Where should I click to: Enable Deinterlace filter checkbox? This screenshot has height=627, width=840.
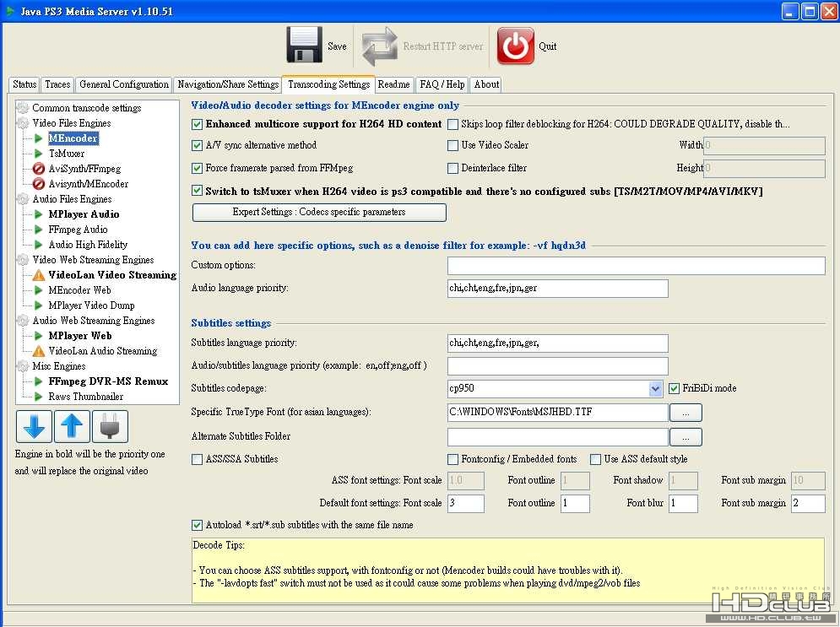453,168
